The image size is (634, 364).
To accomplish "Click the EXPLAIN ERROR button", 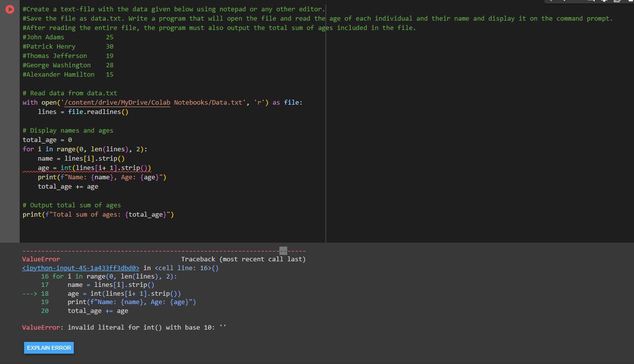I will pyautogui.click(x=48, y=348).
